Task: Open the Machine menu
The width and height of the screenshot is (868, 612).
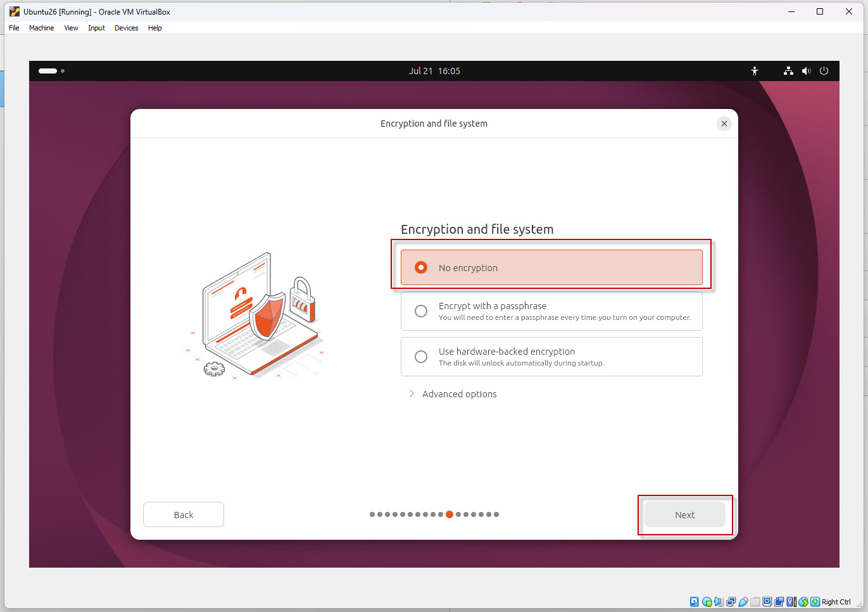Action: point(41,28)
